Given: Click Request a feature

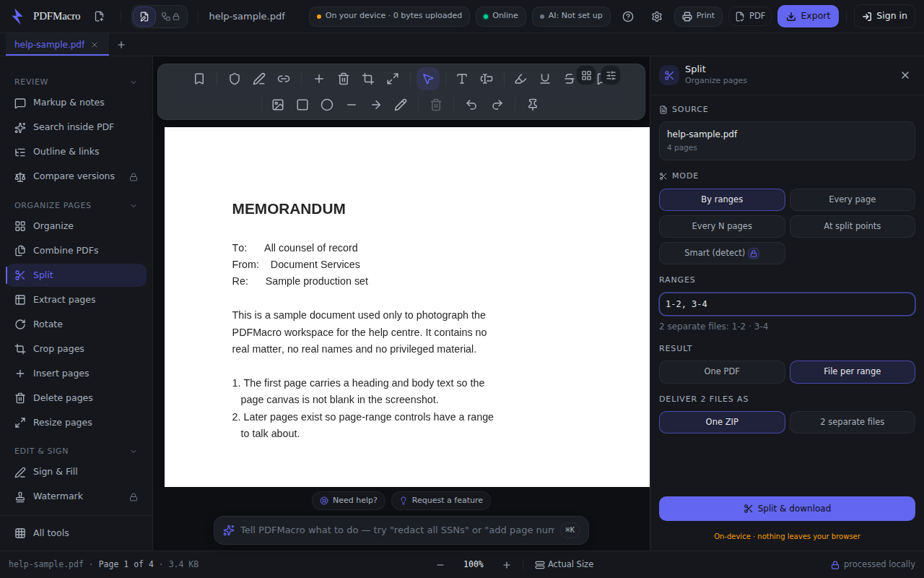Looking at the screenshot, I should 441,501.
